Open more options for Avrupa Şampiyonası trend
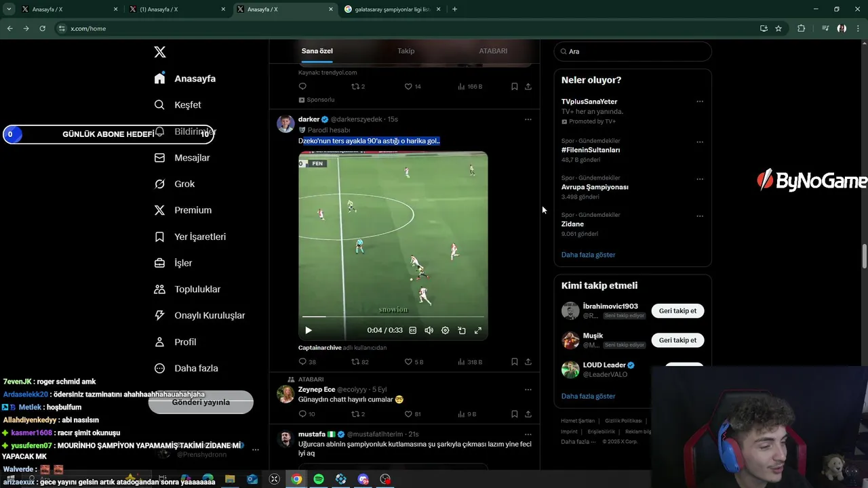 (700, 179)
